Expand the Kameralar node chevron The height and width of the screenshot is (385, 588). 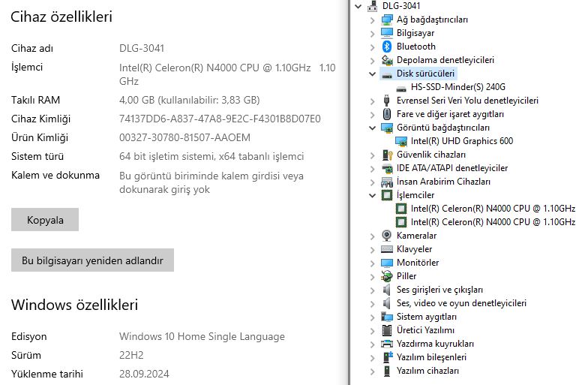372,236
